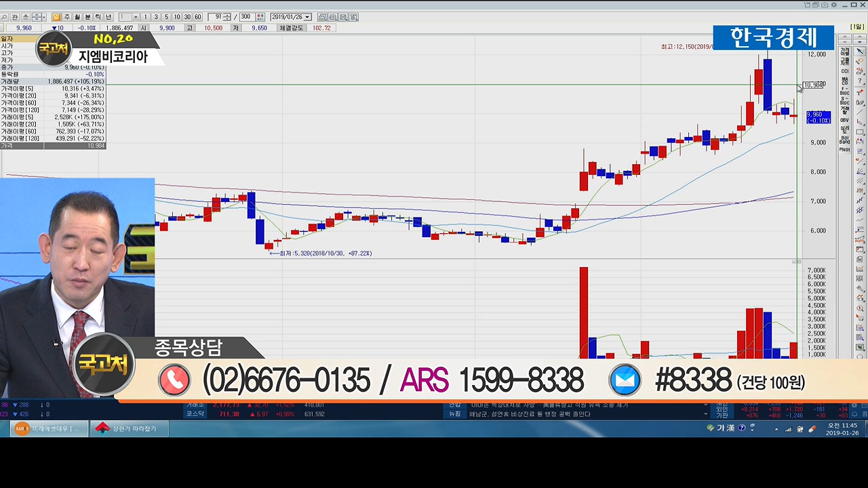Image resolution: width=868 pixels, height=488 pixels.
Task: Click the spinner next to 91 candle count
Action: [226, 17]
